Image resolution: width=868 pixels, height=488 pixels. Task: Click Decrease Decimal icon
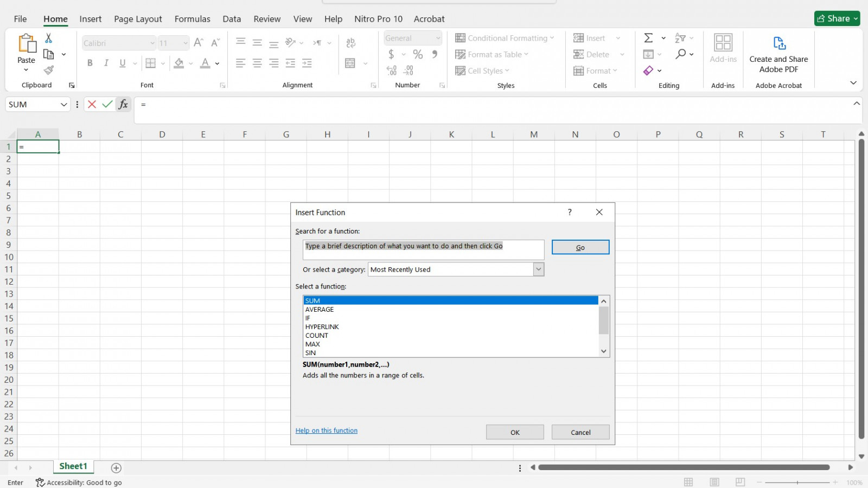(409, 70)
